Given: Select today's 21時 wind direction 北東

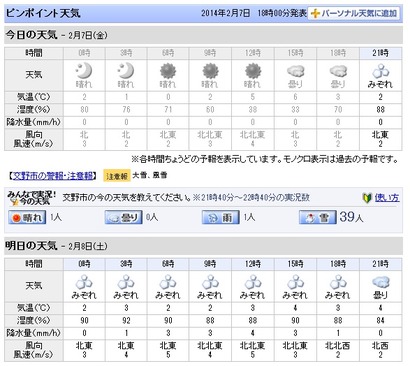Looking at the screenshot, I should point(381,135).
